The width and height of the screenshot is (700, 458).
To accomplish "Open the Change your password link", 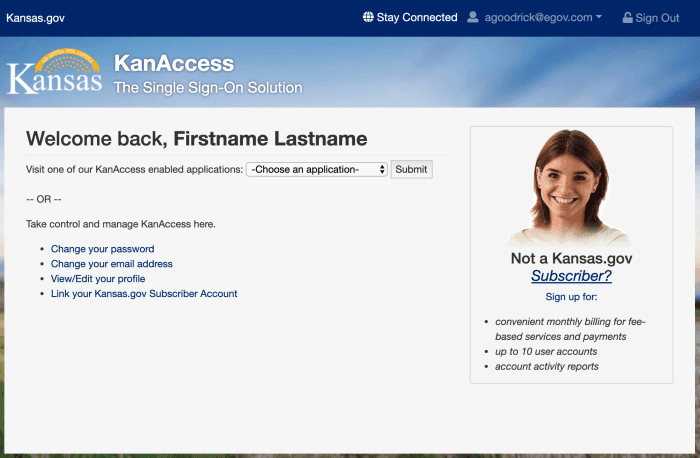I will click(103, 249).
